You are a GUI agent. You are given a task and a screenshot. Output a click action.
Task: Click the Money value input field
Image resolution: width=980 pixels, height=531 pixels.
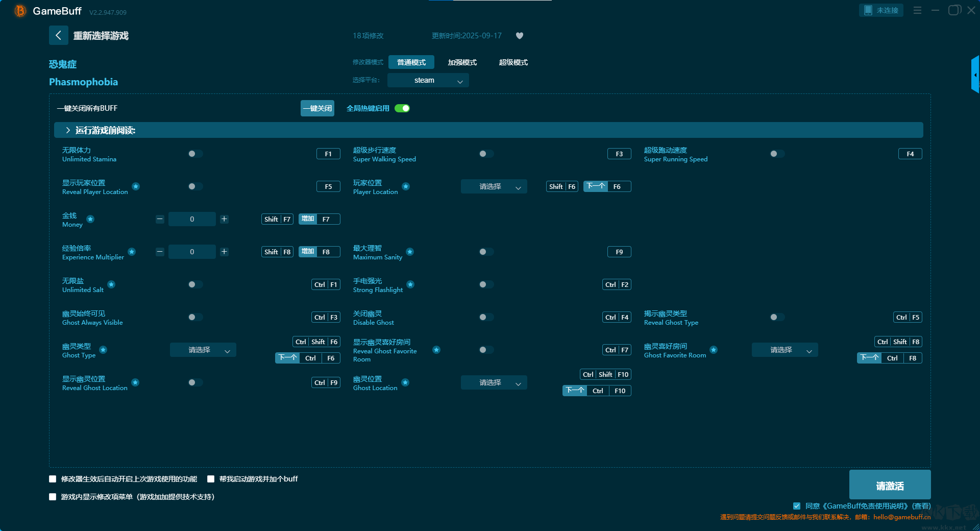coord(192,219)
